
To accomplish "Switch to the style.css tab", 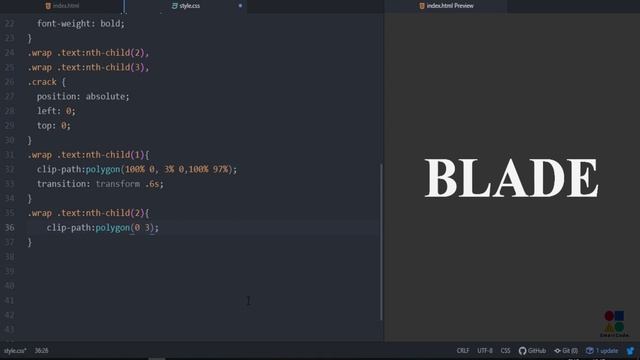I will 186,6.
